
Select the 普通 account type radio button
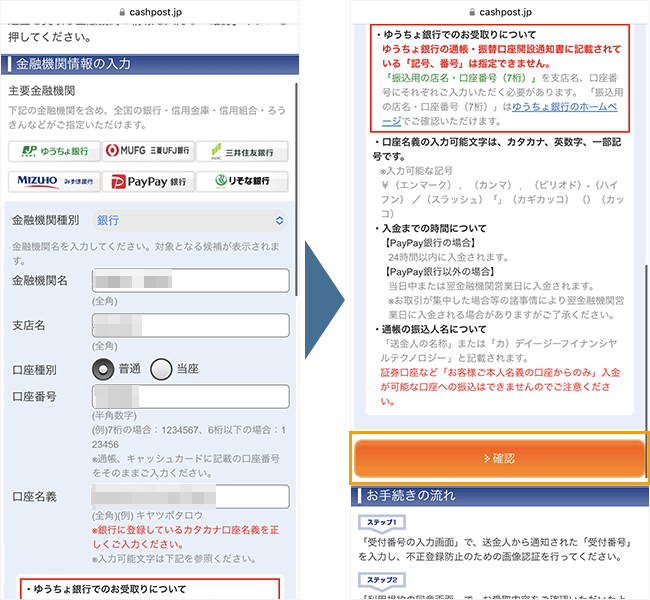tap(103, 369)
